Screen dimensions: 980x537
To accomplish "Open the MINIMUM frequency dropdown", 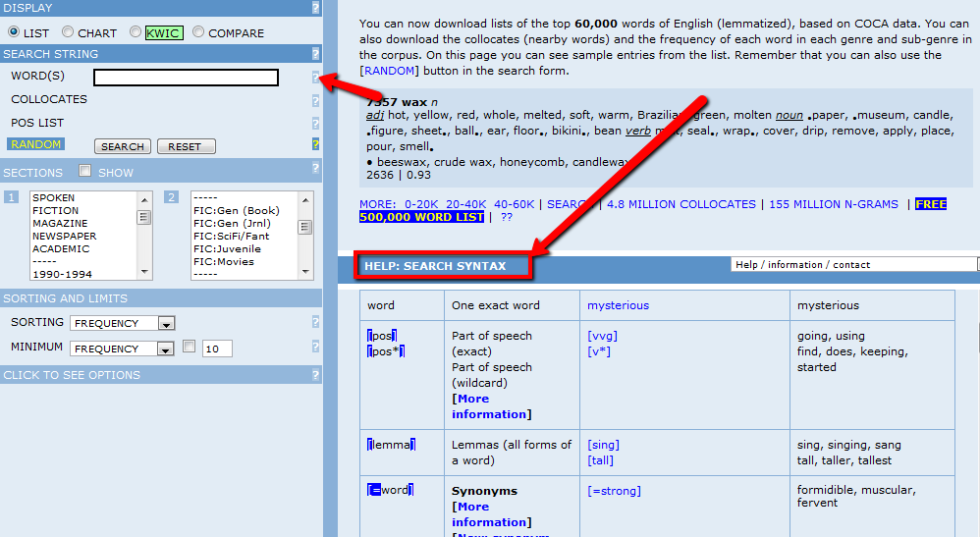I will pos(121,349).
